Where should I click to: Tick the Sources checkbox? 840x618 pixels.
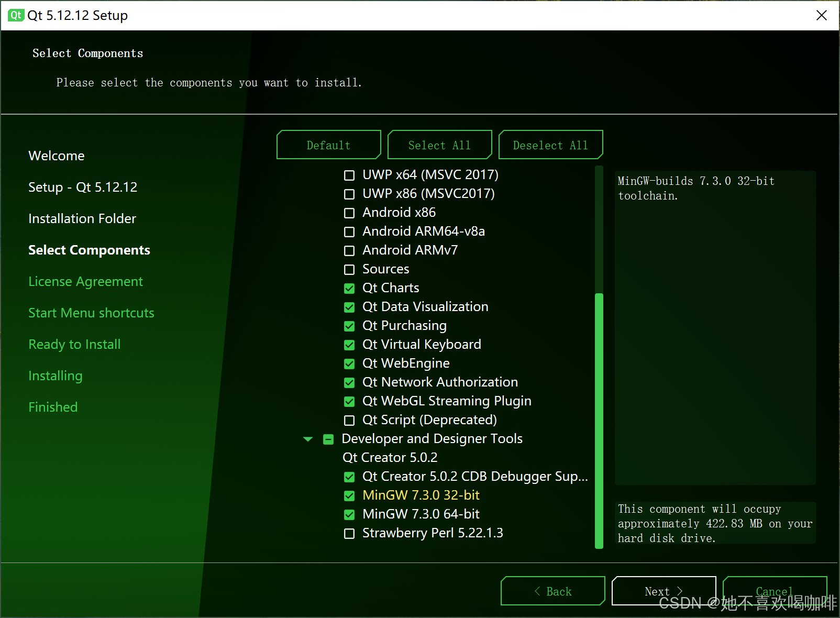pyautogui.click(x=349, y=269)
